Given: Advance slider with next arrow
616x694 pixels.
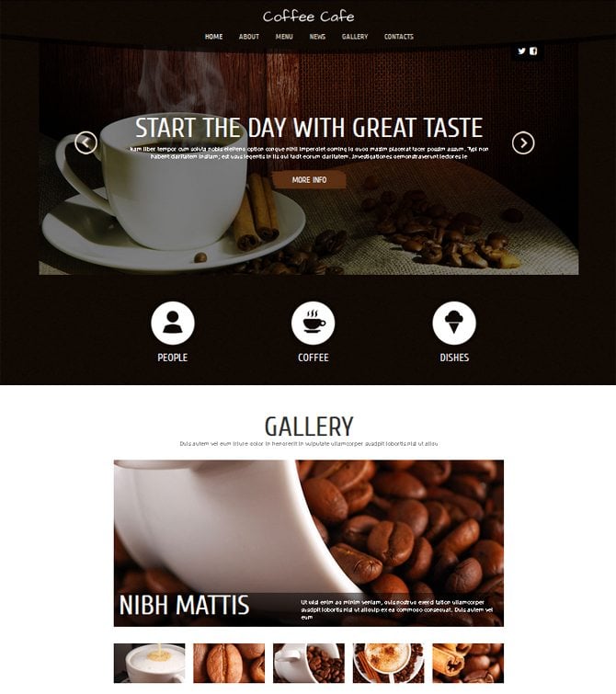Looking at the screenshot, I should [x=523, y=143].
